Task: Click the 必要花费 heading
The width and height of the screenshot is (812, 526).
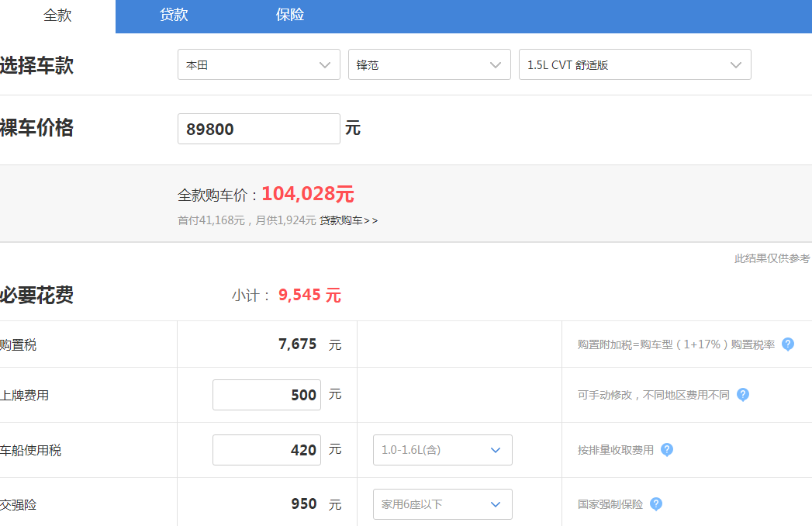Action: pos(36,296)
